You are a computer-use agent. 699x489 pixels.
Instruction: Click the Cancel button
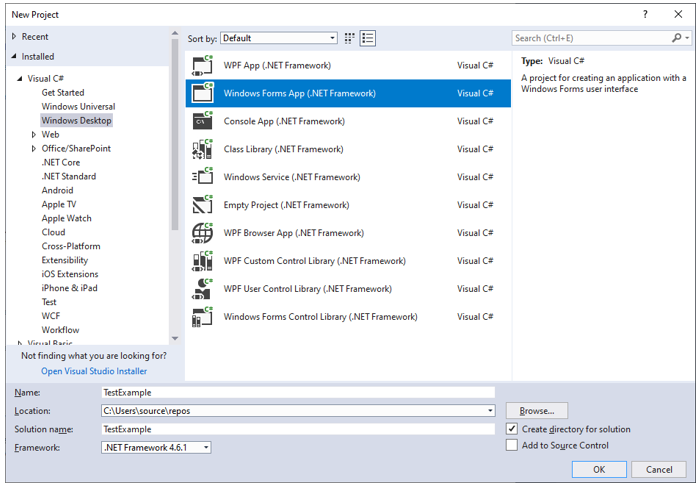(x=659, y=469)
